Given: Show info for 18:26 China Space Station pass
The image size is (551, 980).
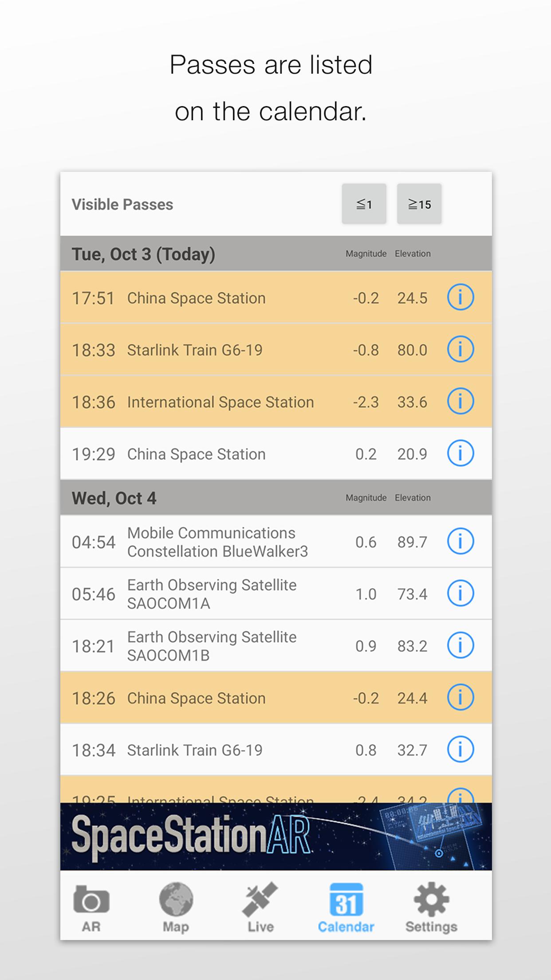Looking at the screenshot, I should point(460,697).
